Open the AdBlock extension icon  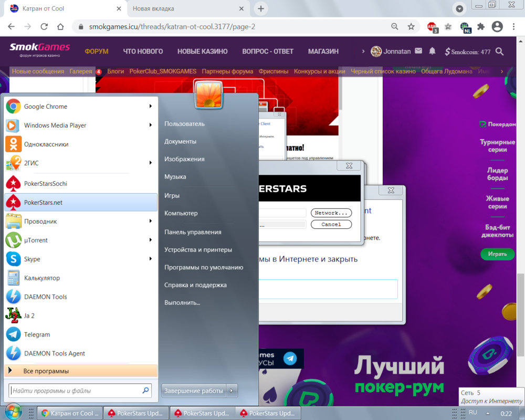click(x=432, y=27)
